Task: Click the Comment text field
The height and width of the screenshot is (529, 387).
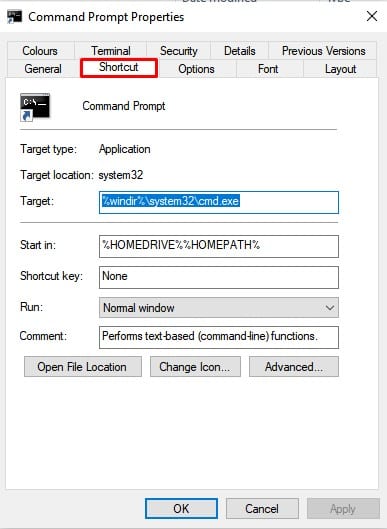Action: (x=219, y=337)
